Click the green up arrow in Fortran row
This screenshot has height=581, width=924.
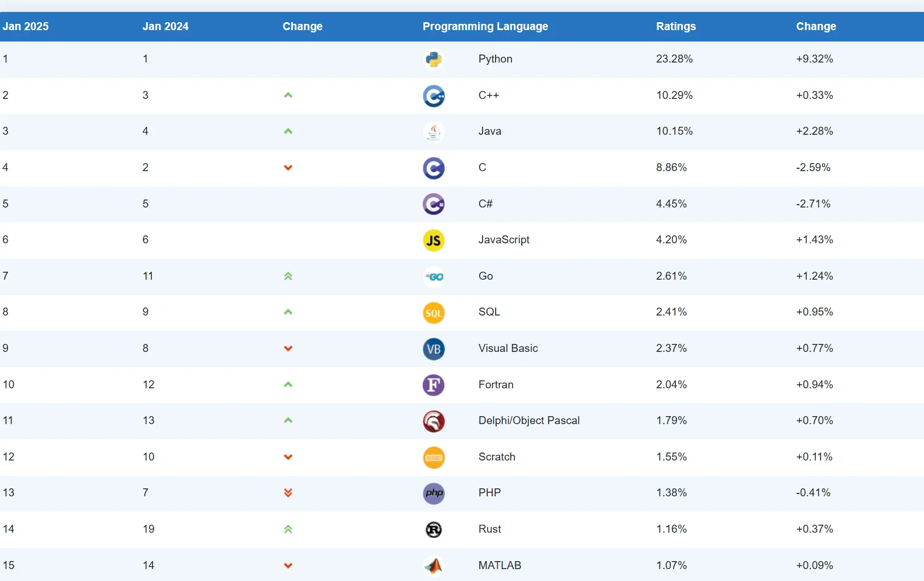pos(288,384)
